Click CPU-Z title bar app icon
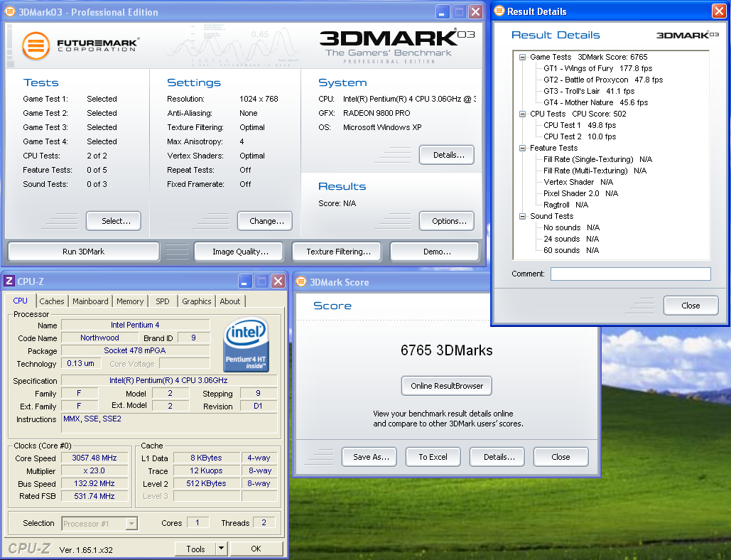Viewport: 731px width, 560px height. pos(9,281)
